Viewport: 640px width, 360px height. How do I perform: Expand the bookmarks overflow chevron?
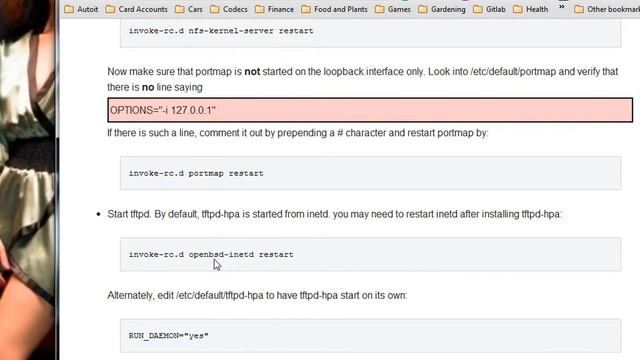[x=562, y=7]
